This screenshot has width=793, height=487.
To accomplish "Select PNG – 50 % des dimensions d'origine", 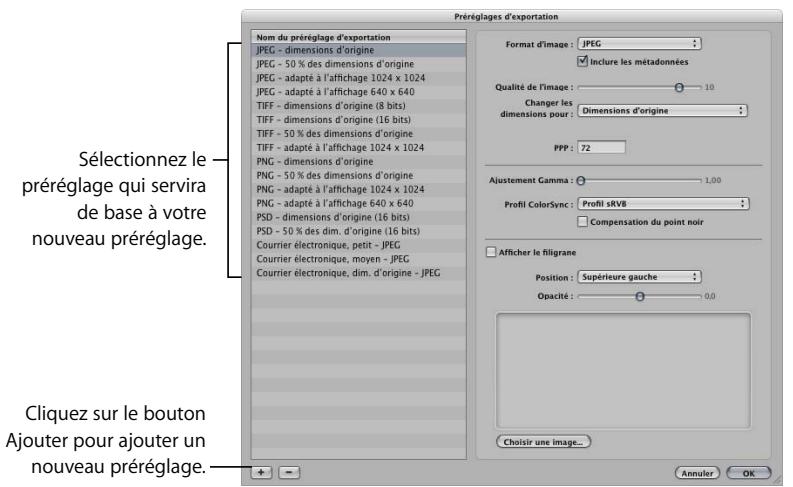I will (359, 175).
